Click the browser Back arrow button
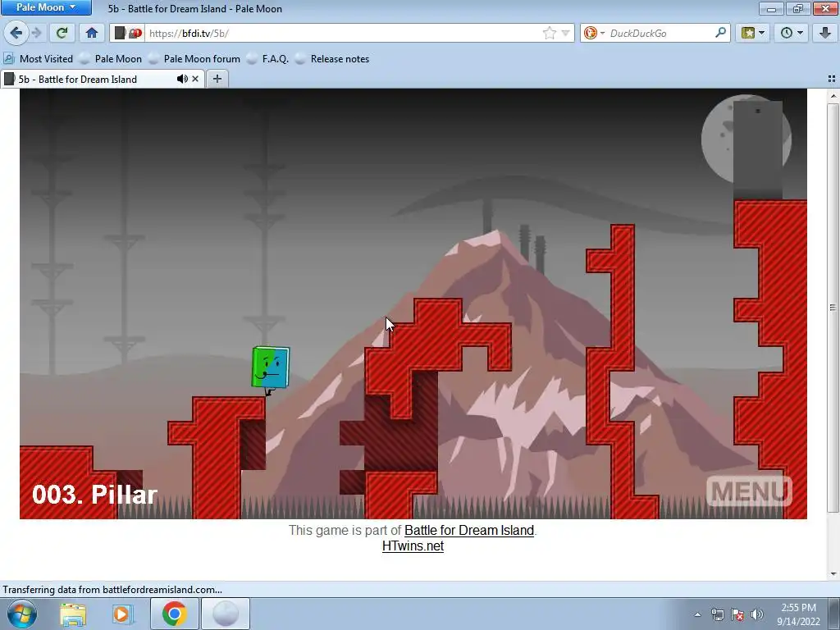The height and width of the screenshot is (630, 840). 16,33
